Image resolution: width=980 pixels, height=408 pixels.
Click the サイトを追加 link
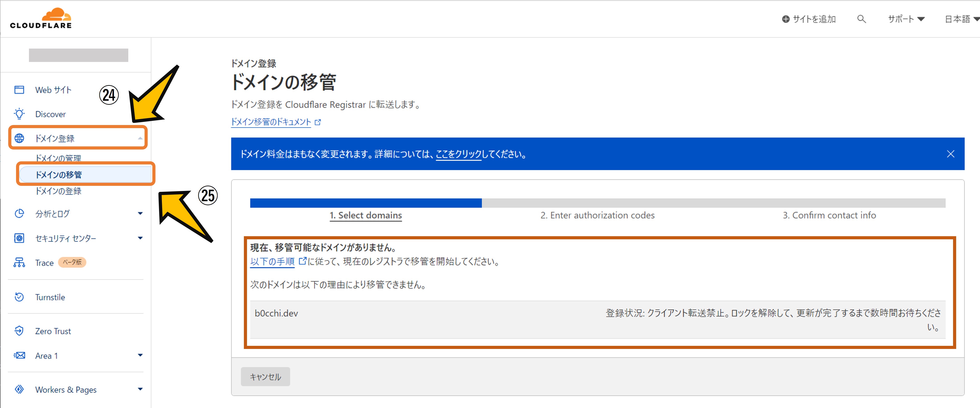point(814,19)
